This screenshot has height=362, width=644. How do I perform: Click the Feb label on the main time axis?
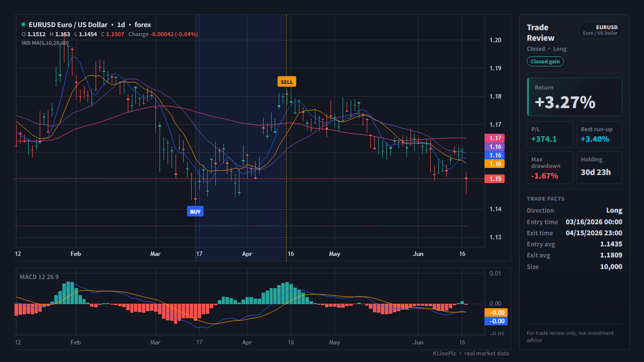(x=75, y=254)
